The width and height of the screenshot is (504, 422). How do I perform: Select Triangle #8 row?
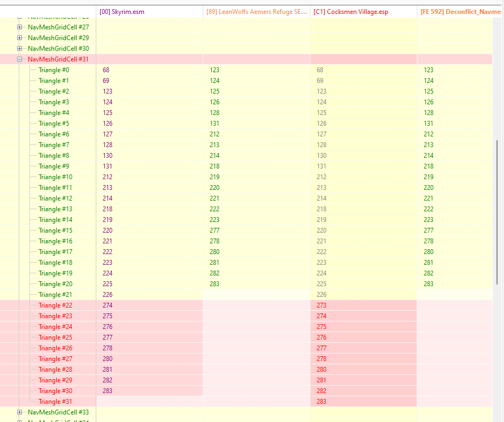pos(246,156)
